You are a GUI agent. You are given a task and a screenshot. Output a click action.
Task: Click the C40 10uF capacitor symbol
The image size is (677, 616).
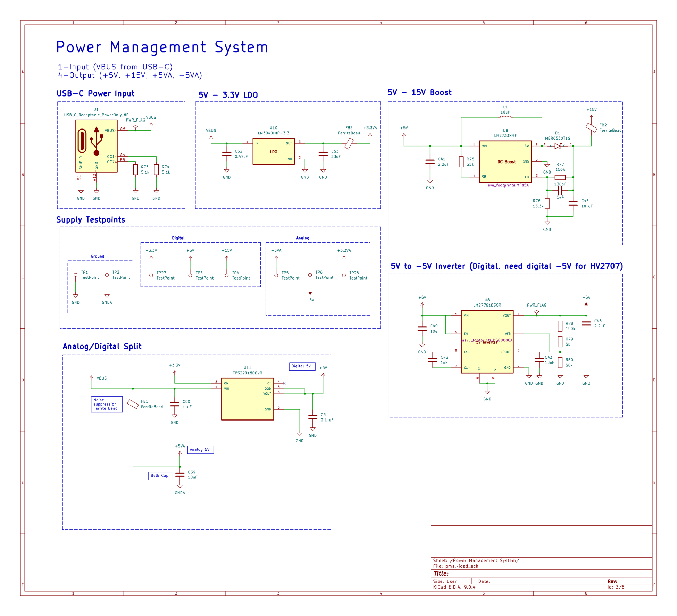422,328
